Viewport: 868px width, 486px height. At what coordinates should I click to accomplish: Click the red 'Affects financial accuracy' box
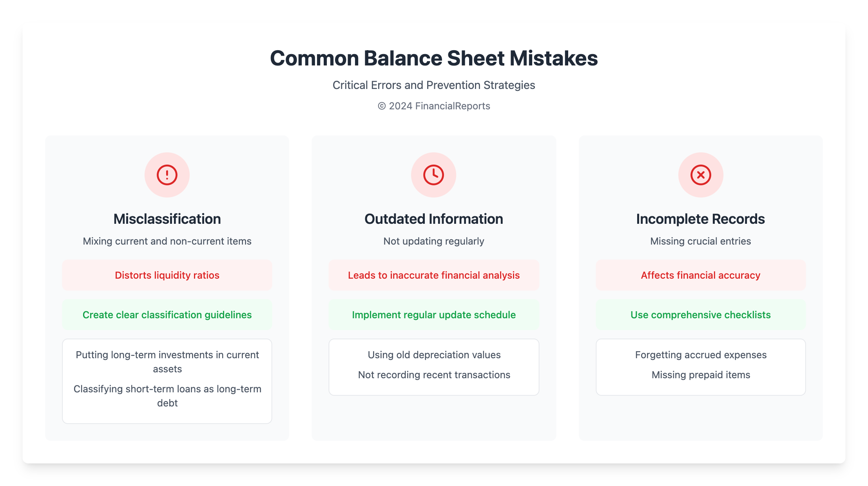tap(701, 275)
